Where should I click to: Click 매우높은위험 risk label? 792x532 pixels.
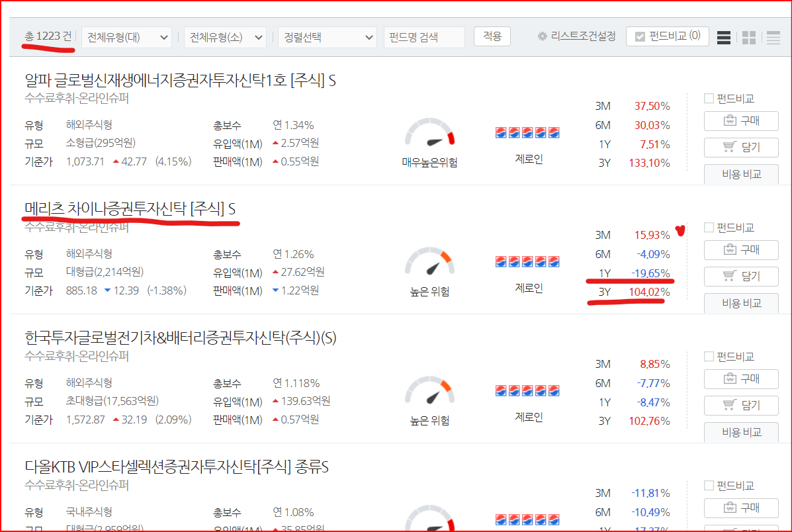coord(430,162)
